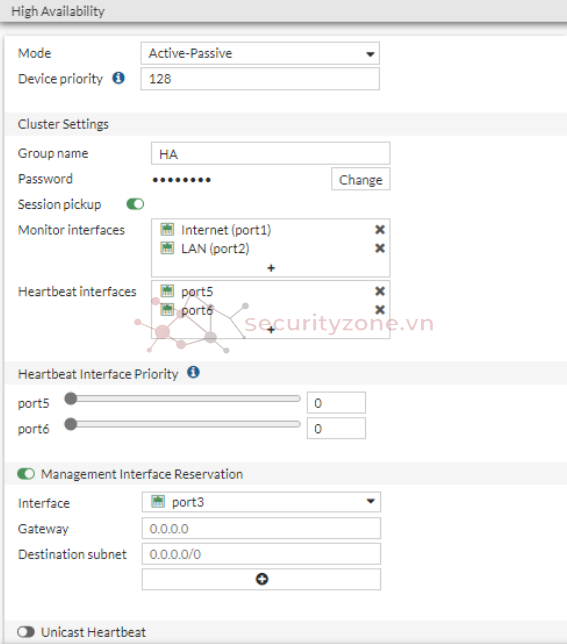Add a destination subnet with circled plus
This screenshot has height=644, width=567.
[x=261, y=579]
